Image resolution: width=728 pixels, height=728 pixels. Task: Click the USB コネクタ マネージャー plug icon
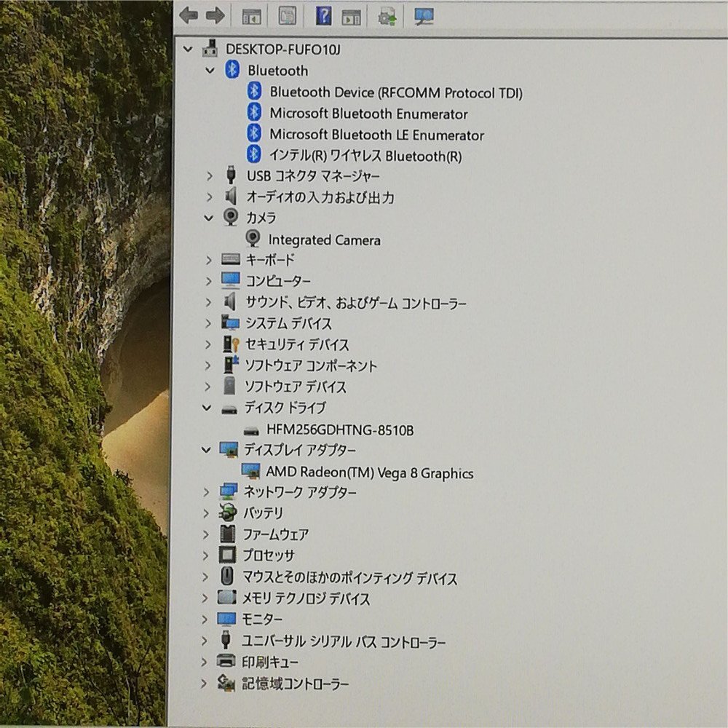231,175
